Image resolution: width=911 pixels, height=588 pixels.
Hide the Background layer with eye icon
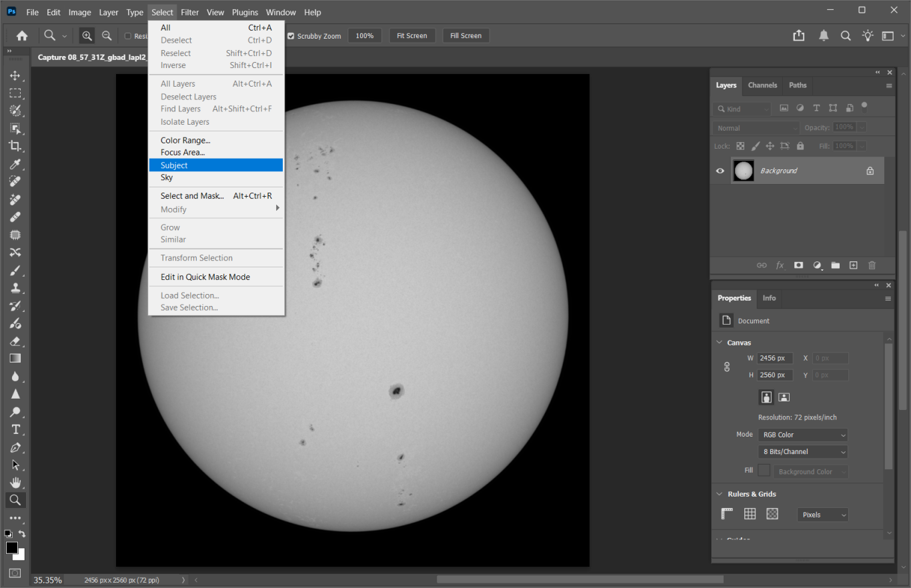point(720,171)
